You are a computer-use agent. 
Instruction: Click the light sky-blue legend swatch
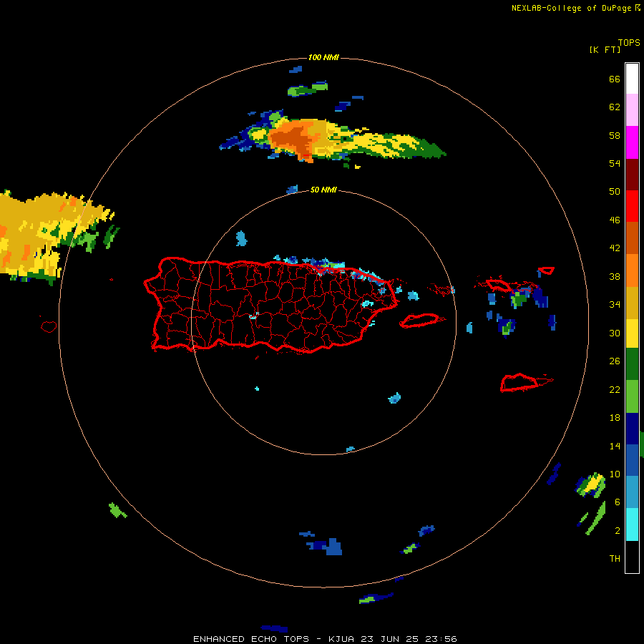tap(632, 492)
